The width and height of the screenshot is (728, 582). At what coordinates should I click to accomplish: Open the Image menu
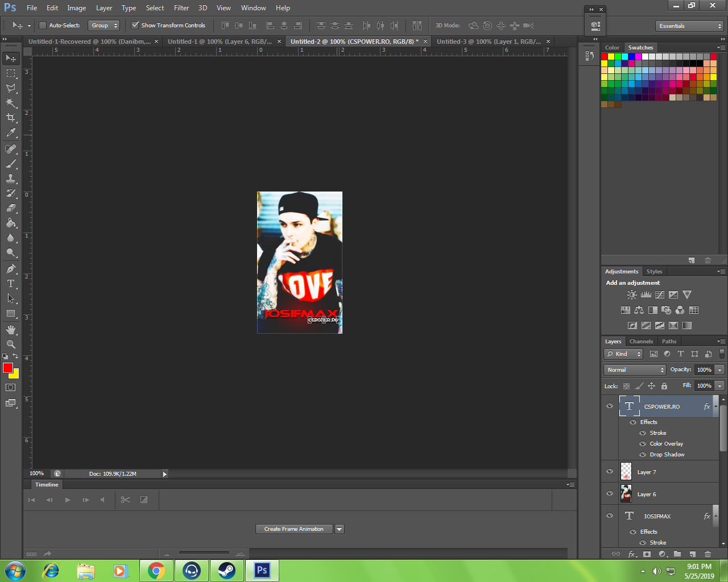coord(77,8)
